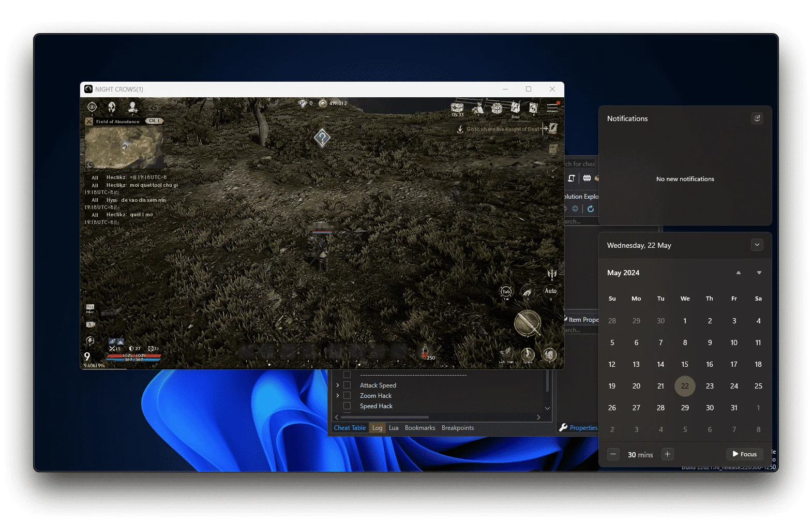Go to next month in calendar
Screen dimensions: 812x522
[x=759, y=273]
